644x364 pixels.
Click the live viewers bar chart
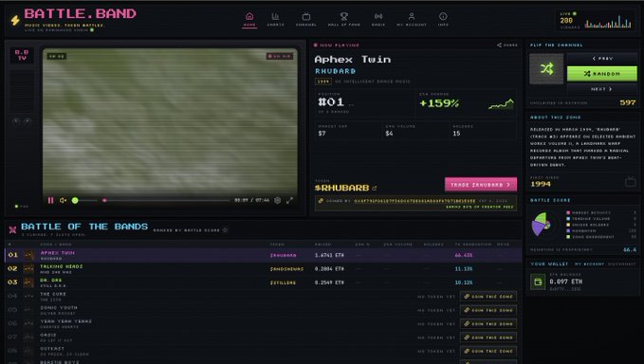click(608, 22)
